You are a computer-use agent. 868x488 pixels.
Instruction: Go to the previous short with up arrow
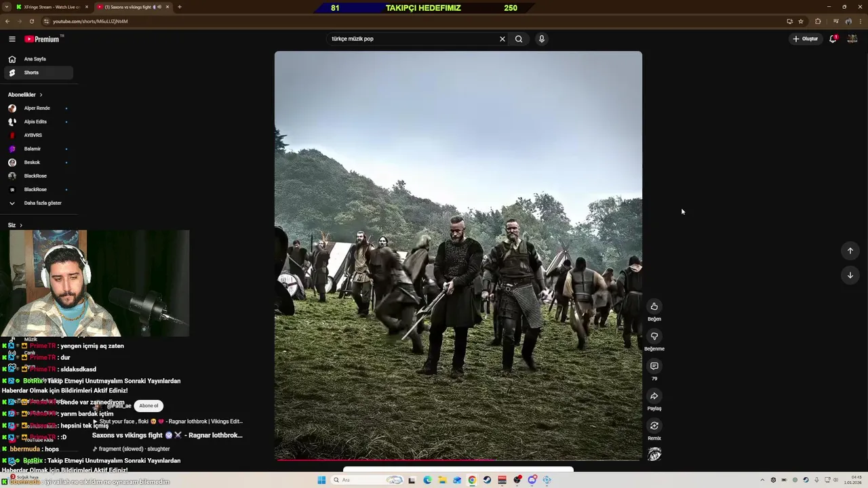[850, 251]
